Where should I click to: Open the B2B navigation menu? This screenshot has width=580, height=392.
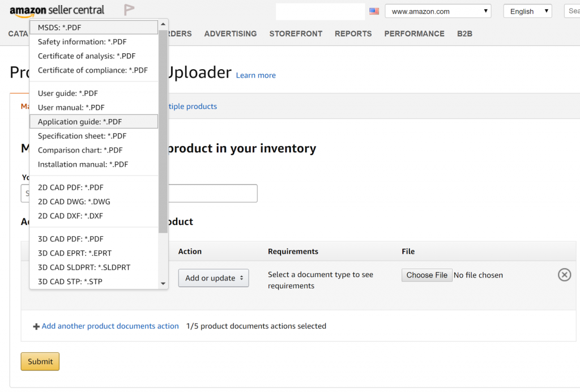coord(464,33)
